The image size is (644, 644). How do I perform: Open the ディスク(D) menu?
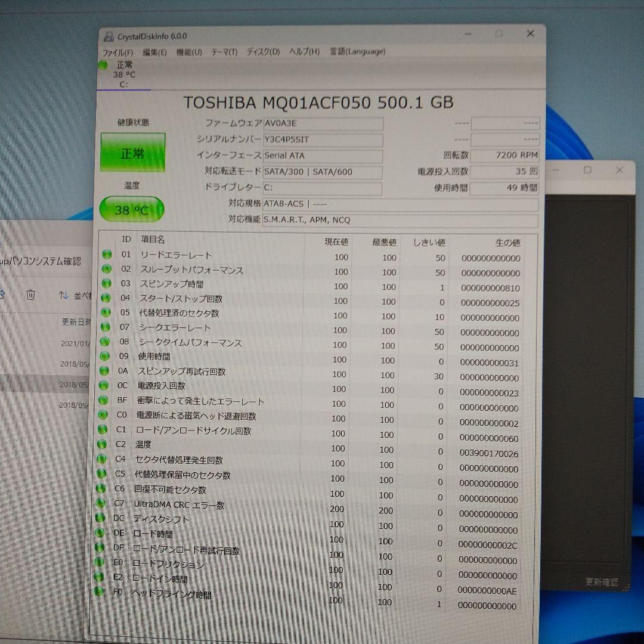tap(262, 52)
